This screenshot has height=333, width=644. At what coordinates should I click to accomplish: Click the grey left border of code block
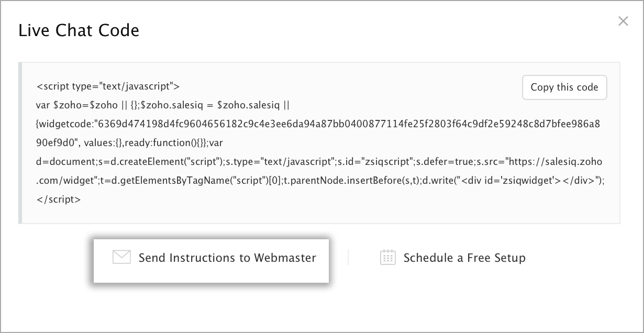pyautogui.click(x=20, y=143)
